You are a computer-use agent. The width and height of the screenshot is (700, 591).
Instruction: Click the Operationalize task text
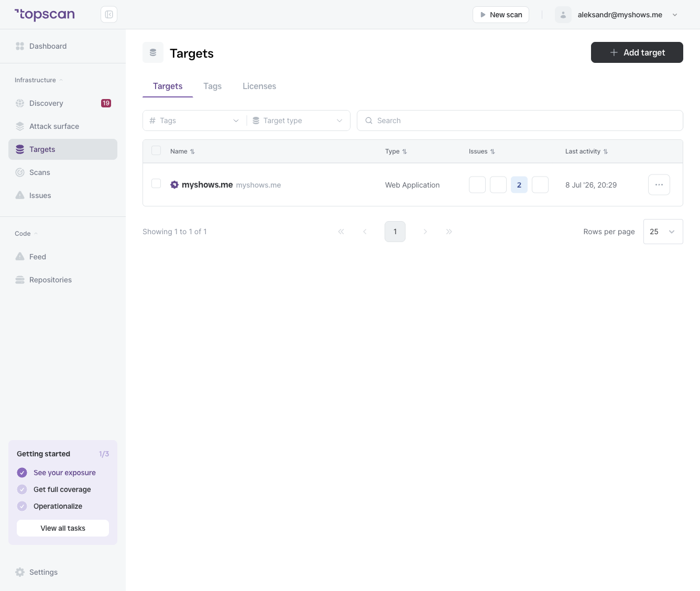coord(58,506)
